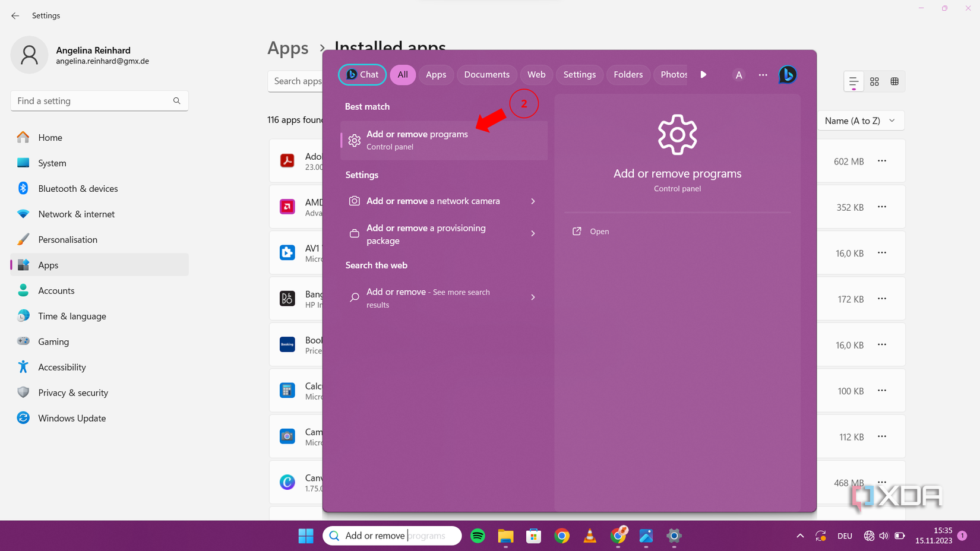Open VLC media player from taskbar

[x=590, y=536]
